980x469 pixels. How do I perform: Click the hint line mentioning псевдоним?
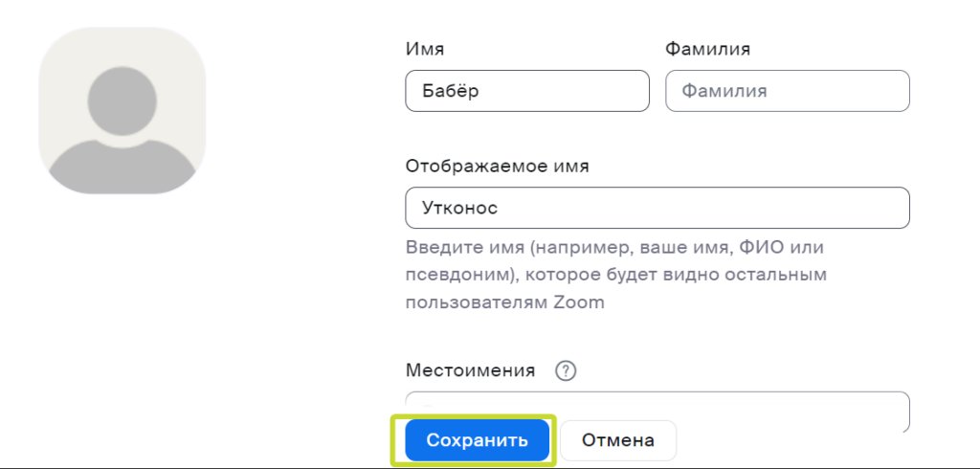[616, 275]
